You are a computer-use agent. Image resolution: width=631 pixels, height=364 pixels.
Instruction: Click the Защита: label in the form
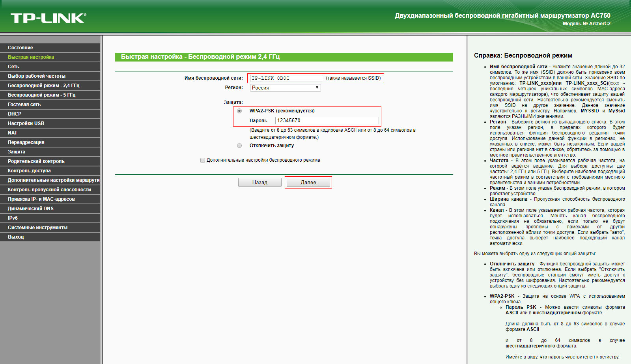[233, 103]
